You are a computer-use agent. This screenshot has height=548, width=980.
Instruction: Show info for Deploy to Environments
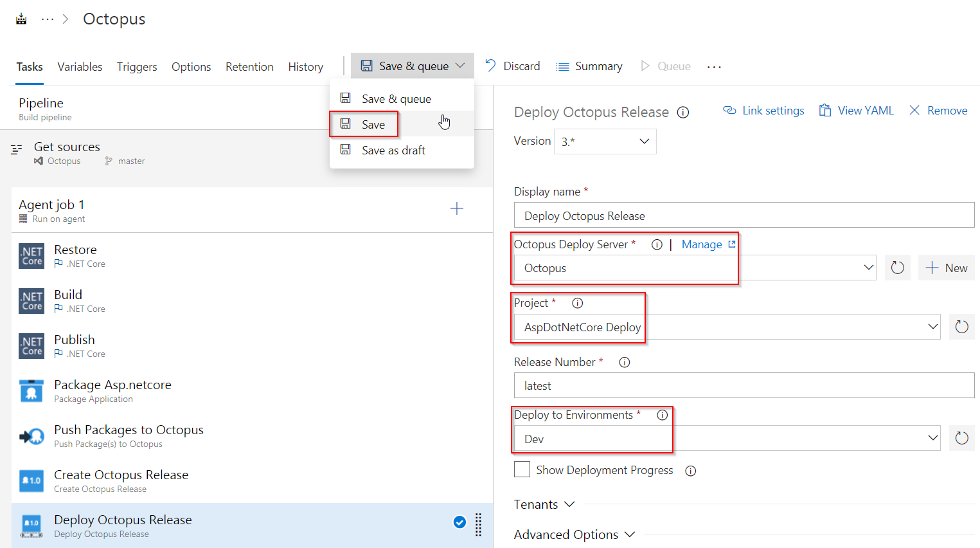point(663,415)
